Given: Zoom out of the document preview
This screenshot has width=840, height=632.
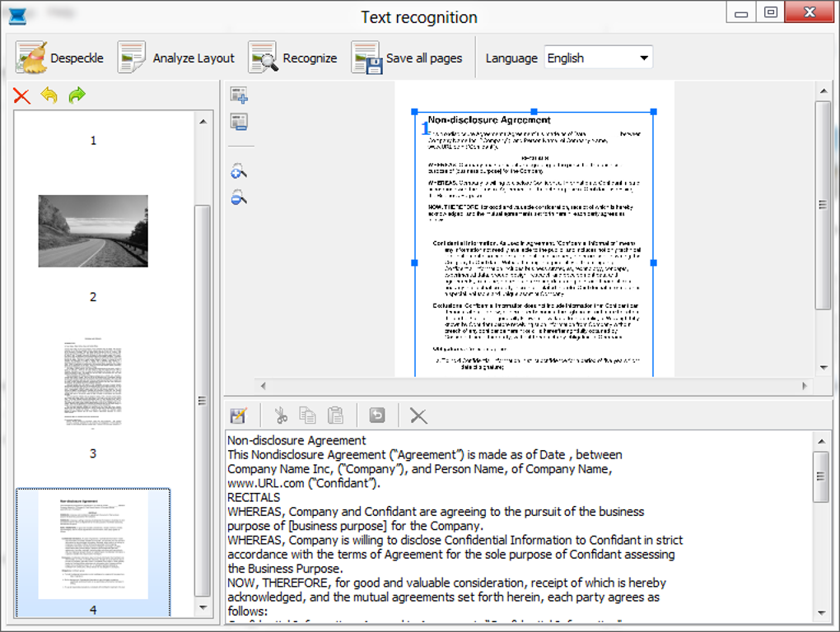Looking at the screenshot, I should (240, 197).
